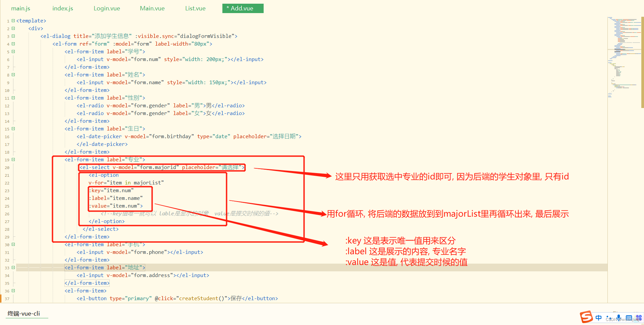The height and width of the screenshot is (325, 644).
Task: Collapse the 手机 form-item at line 30
Action: tap(13, 245)
